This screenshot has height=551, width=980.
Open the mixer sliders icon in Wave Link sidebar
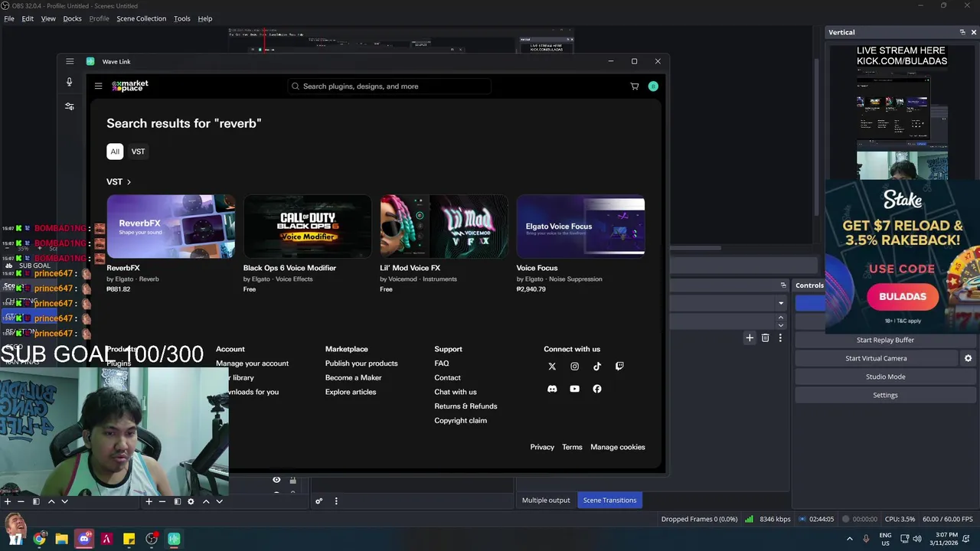[x=69, y=106]
